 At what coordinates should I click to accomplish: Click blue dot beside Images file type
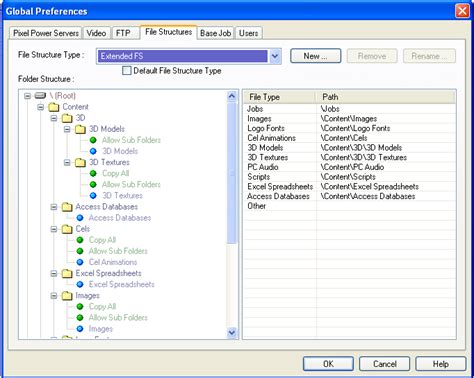pos(80,329)
